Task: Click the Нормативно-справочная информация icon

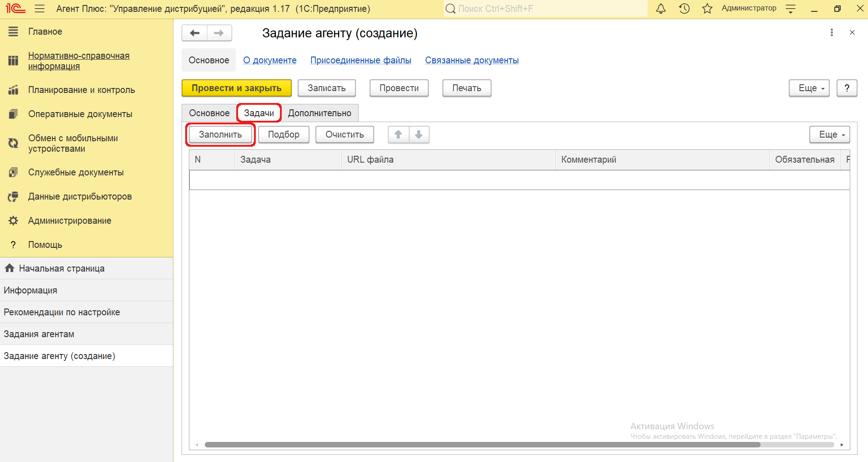Action: point(13,61)
